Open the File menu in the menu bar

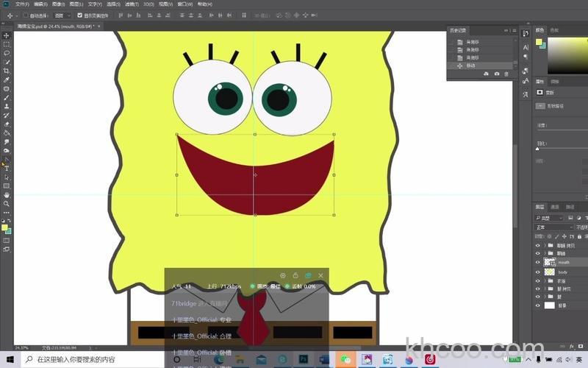click(21, 4)
